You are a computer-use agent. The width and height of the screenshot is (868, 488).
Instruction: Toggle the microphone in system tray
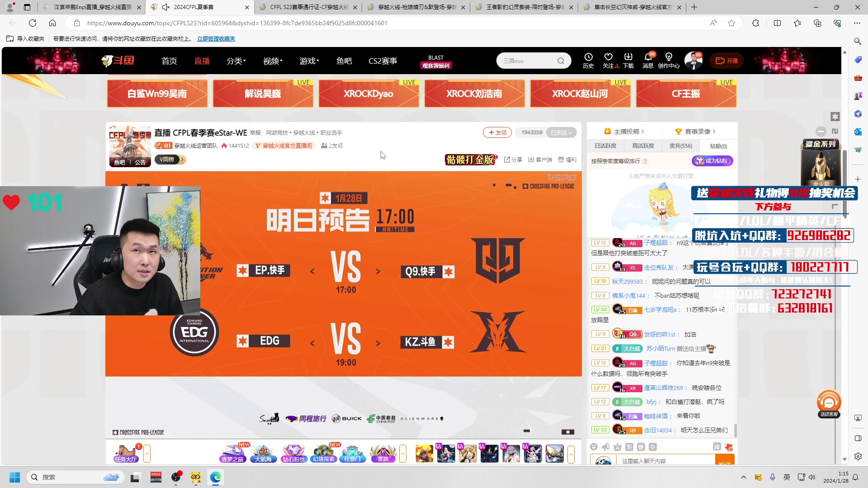point(773,477)
